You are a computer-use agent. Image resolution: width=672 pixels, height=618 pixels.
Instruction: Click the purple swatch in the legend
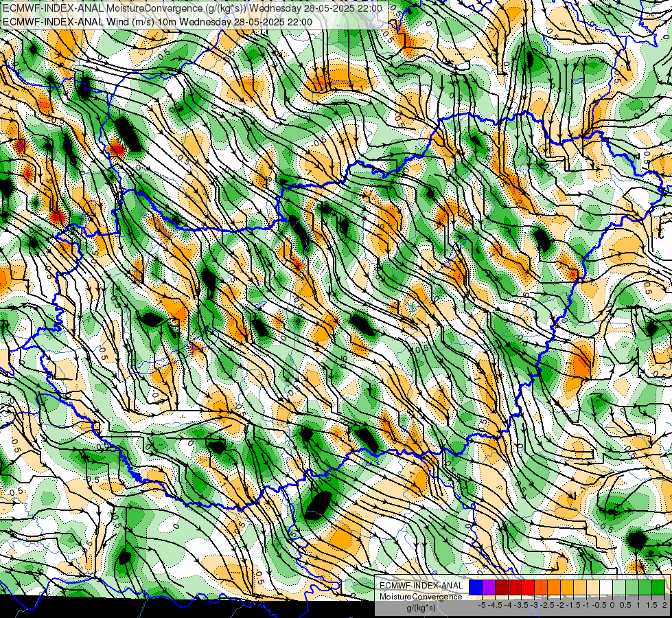(x=489, y=587)
